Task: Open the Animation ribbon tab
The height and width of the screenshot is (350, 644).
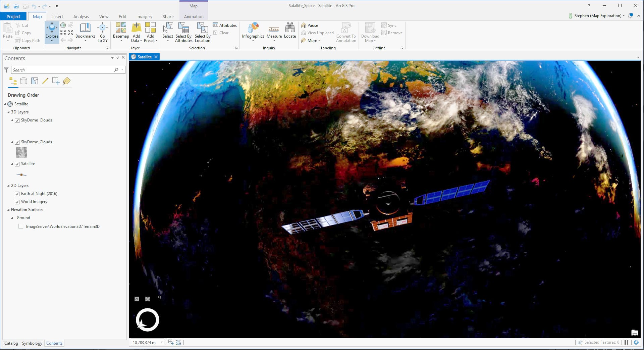Action: coord(194,16)
